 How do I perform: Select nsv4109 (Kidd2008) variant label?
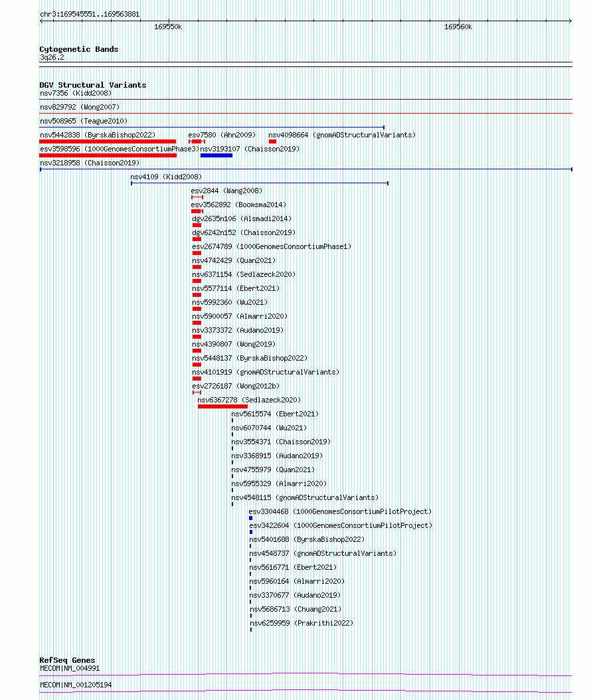(x=166, y=177)
